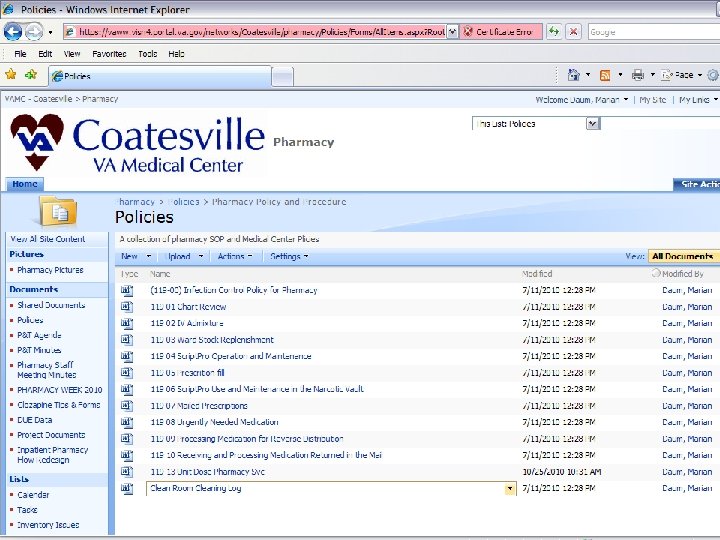
Task: Sort list by Modified By column header
Action: click(683, 274)
